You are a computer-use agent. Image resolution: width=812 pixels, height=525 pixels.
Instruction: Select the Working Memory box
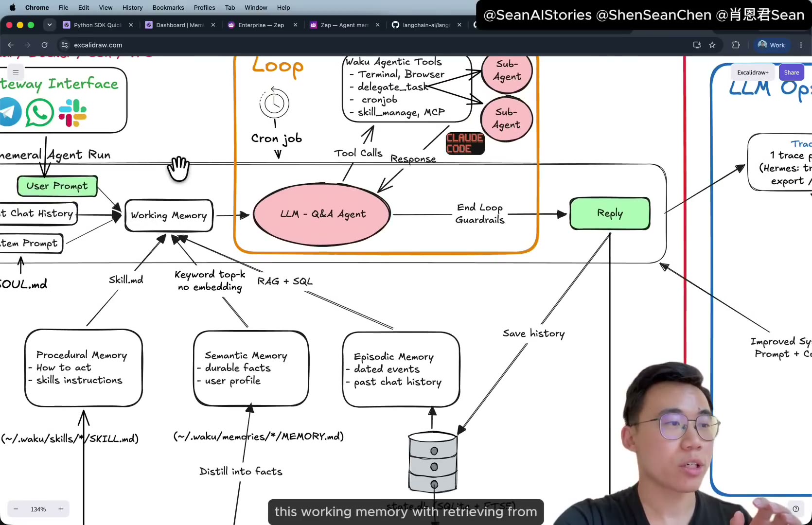(x=169, y=215)
